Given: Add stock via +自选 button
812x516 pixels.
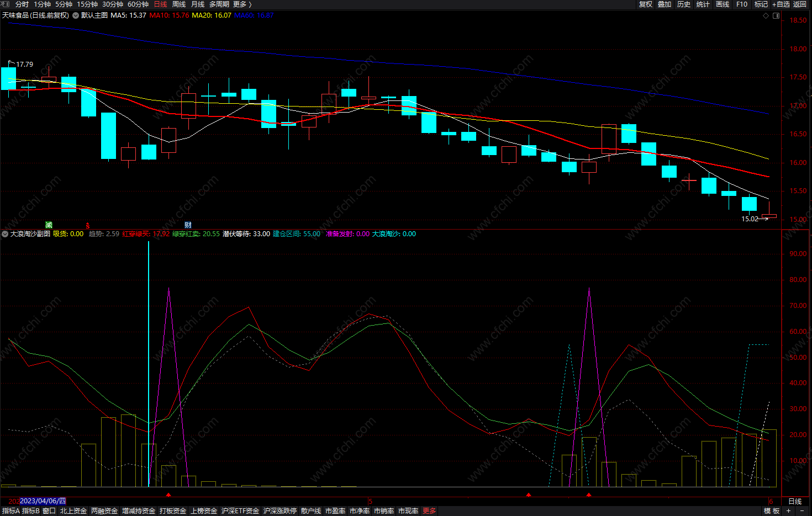Looking at the screenshot, I should (x=781, y=4).
